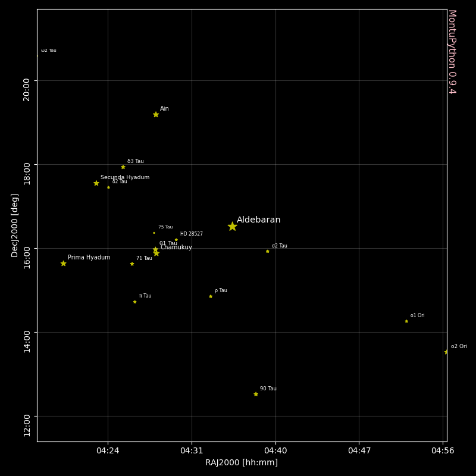This screenshot has height=476, width=476.
Task: Select the Prima Hyadum star marker
Action: (63, 263)
